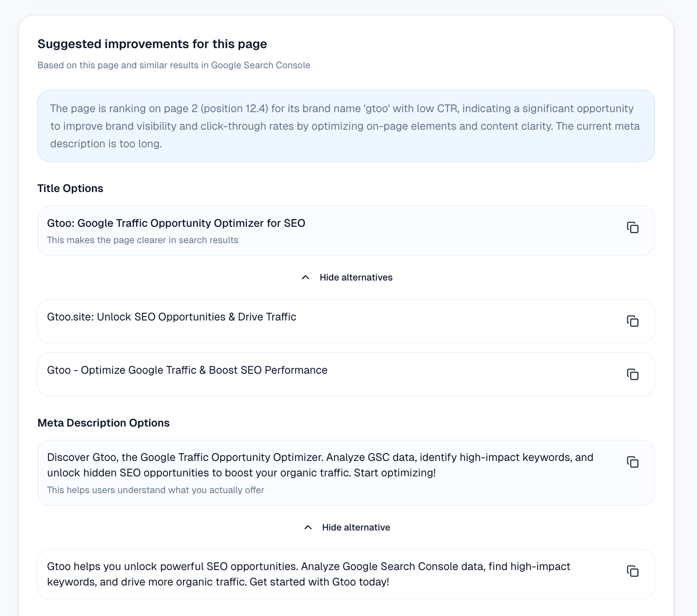Click the "Title Options" section heading
The image size is (697, 616).
[x=70, y=188]
